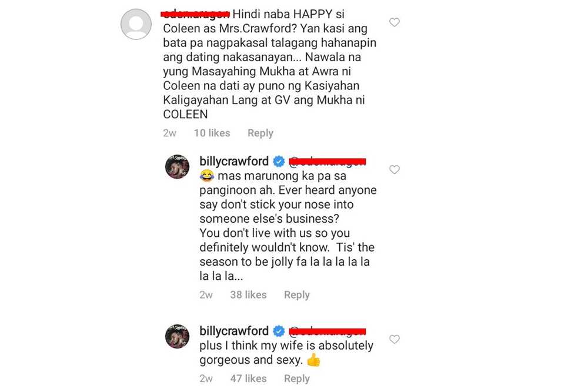Viewport: 588px width, 392px height.
Task: Click redacted mention in the first reply
Action: coord(327,162)
